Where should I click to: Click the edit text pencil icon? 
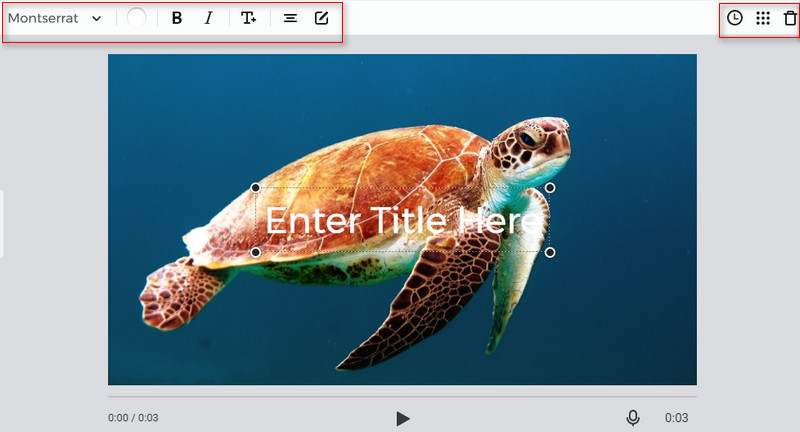(321, 18)
